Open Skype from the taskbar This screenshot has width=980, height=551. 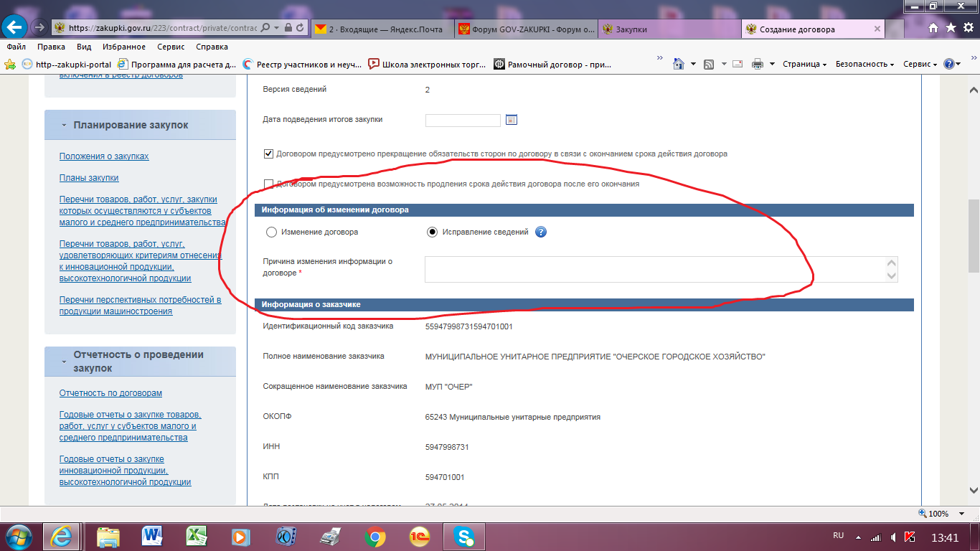pyautogui.click(x=463, y=536)
